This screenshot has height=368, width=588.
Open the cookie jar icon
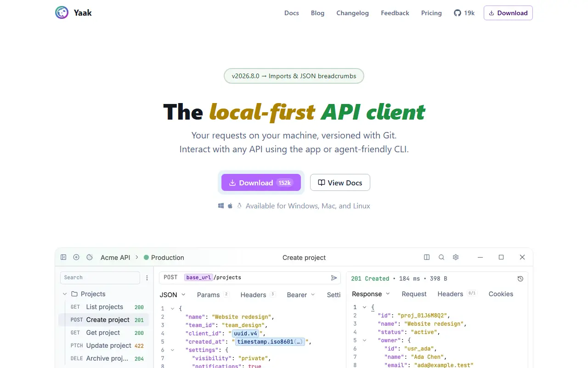point(90,258)
